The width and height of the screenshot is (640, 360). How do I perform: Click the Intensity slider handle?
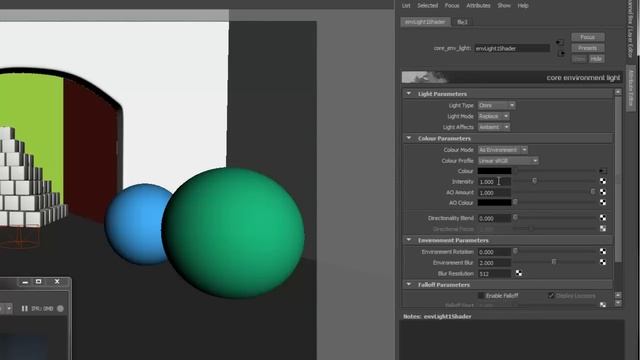click(x=534, y=180)
